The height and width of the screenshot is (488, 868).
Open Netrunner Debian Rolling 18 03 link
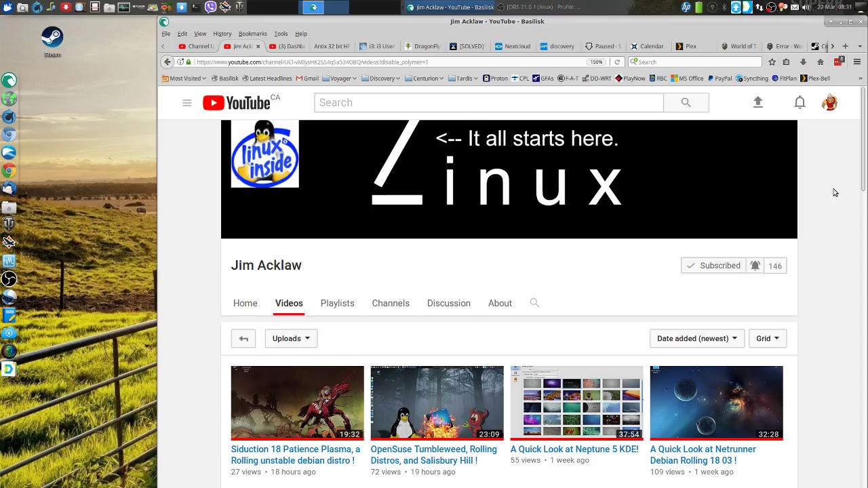pos(703,455)
